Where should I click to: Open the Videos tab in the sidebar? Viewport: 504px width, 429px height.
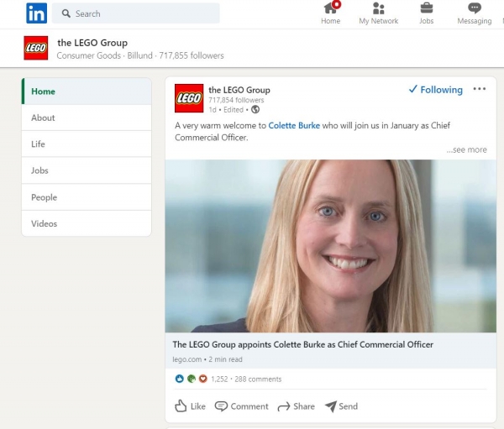[x=87, y=223]
